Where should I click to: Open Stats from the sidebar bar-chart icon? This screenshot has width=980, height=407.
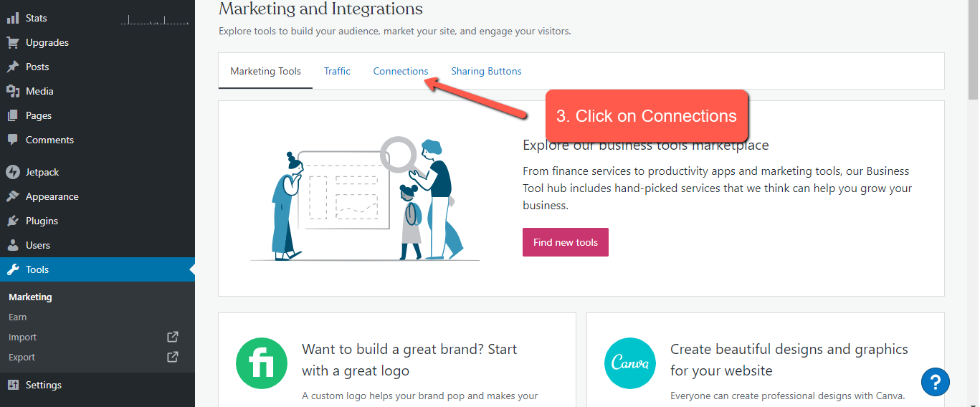point(13,18)
